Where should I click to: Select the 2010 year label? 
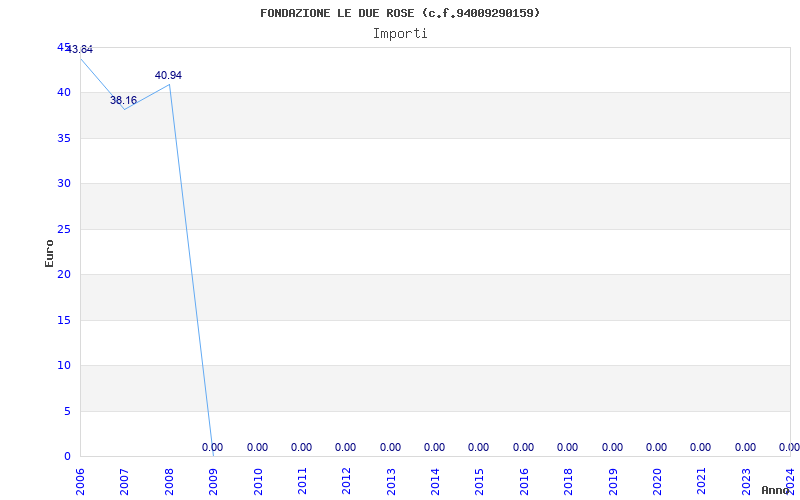[x=258, y=481]
